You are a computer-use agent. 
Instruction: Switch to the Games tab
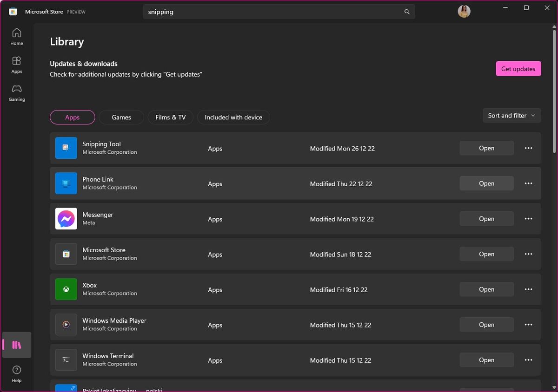[x=121, y=117]
